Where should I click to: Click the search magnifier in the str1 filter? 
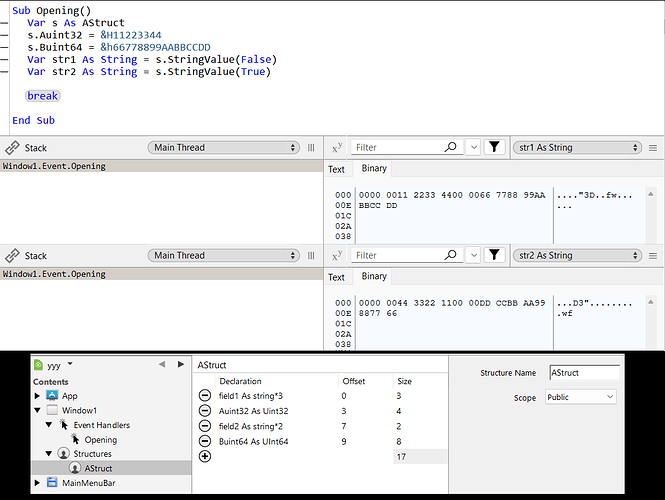click(x=450, y=147)
